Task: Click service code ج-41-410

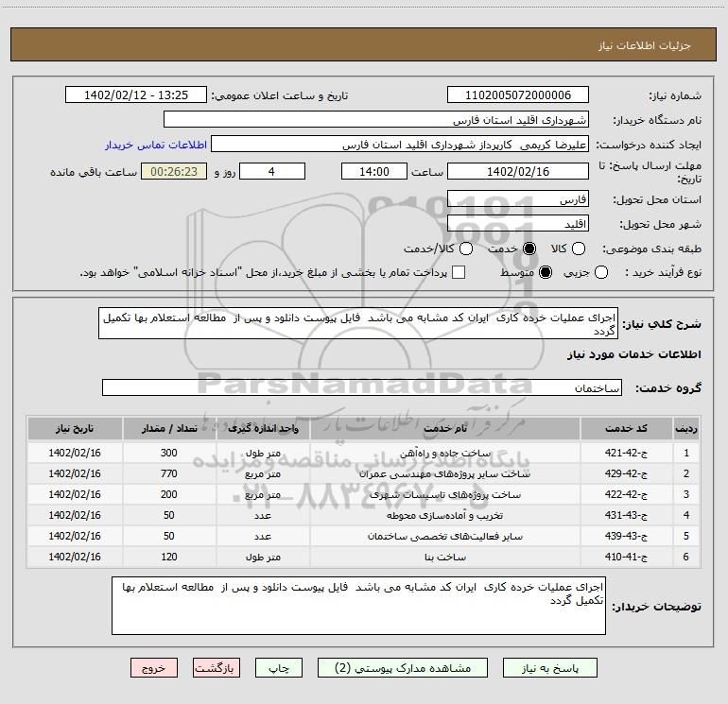Action: point(626,557)
